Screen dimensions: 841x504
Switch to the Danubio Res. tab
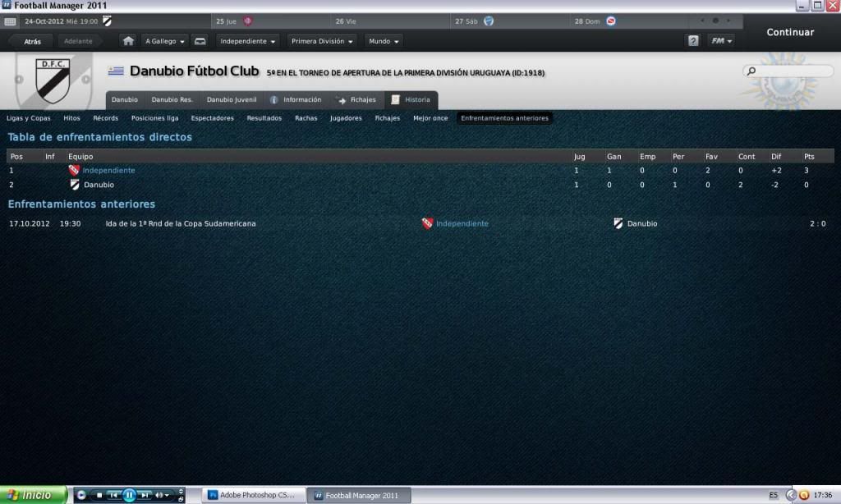(x=172, y=99)
